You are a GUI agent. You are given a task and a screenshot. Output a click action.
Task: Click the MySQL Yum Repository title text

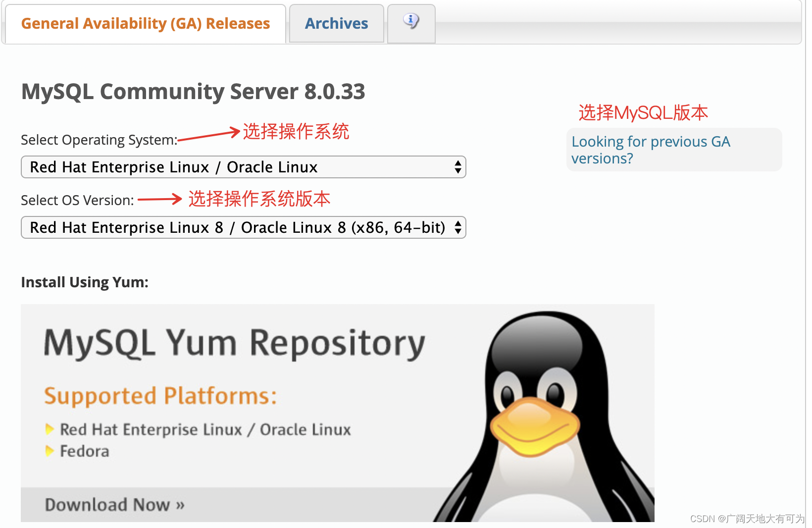(x=235, y=343)
